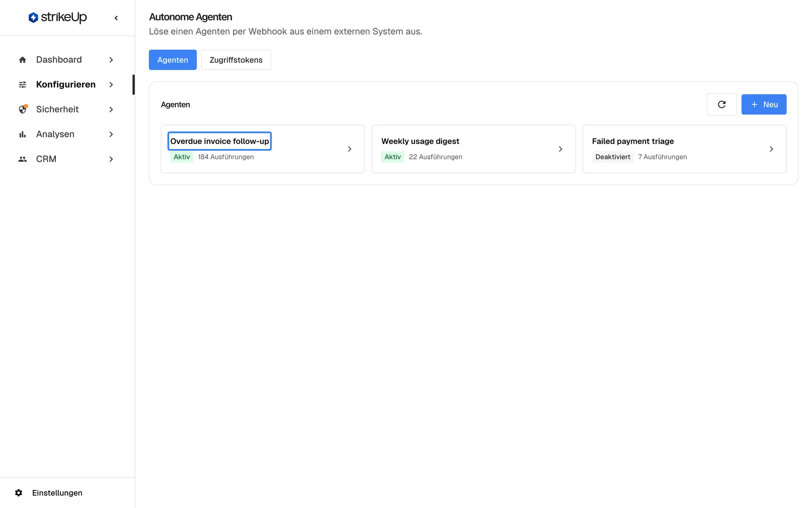
Task: Open the Analysen menu item
Action: click(67, 134)
